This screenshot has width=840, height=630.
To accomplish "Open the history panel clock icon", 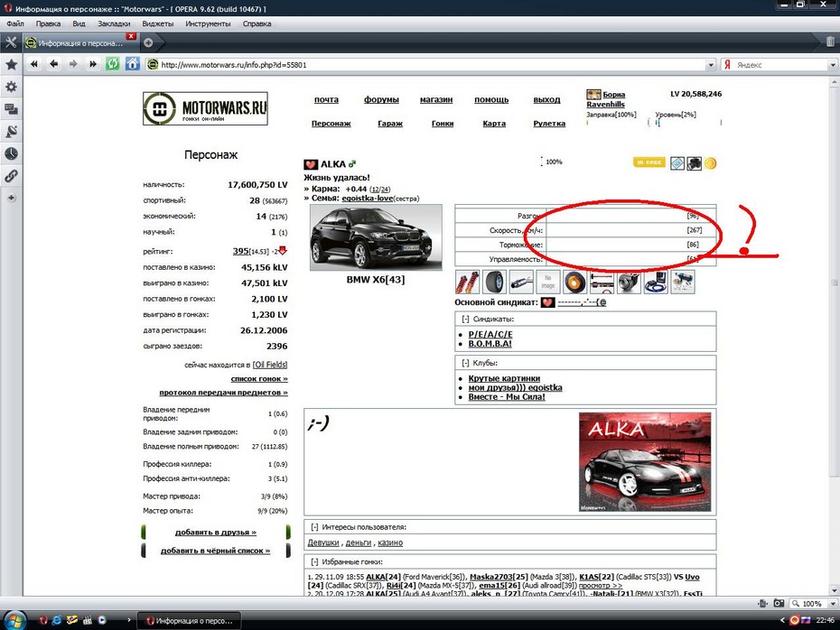I will click(11, 154).
